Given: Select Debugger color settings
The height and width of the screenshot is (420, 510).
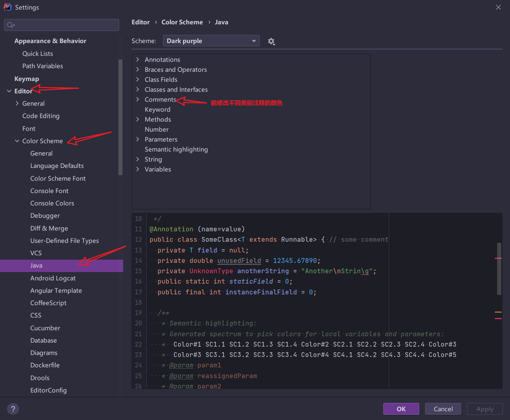Looking at the screenshot, I should pyautogui.click(x=45, y=216).
